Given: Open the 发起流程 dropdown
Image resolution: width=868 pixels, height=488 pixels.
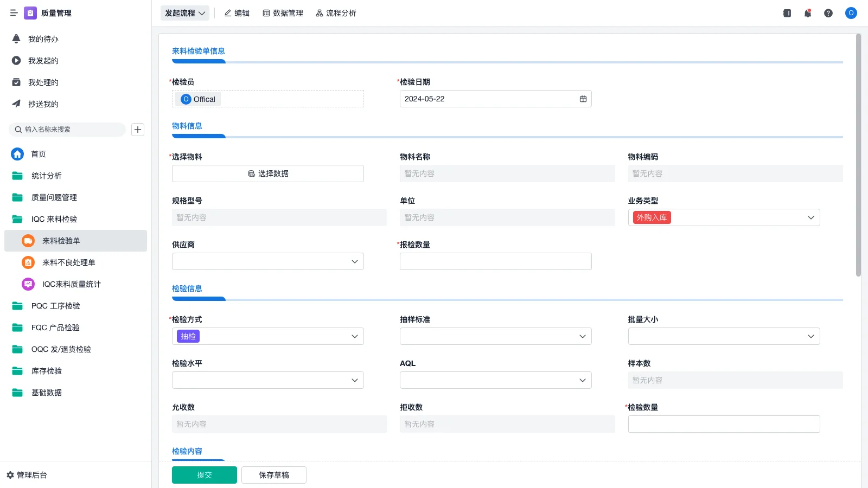Looking at the screenshot, I should click(184, 12).
